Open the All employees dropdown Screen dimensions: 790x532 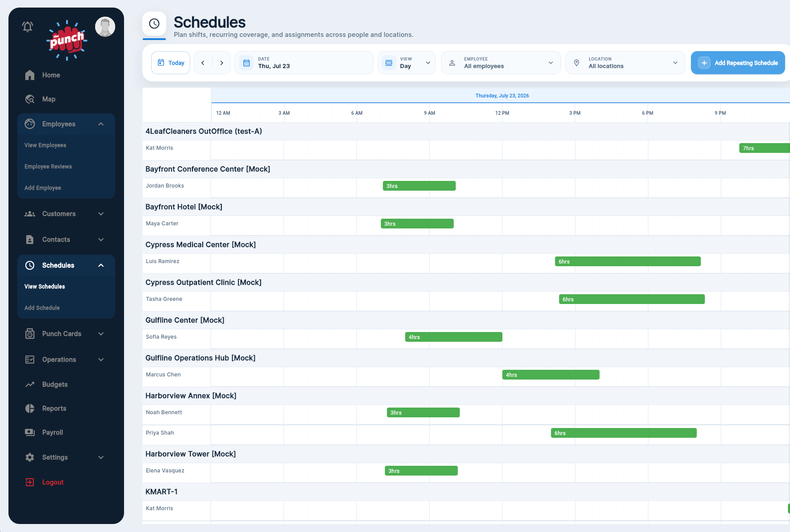501,63
